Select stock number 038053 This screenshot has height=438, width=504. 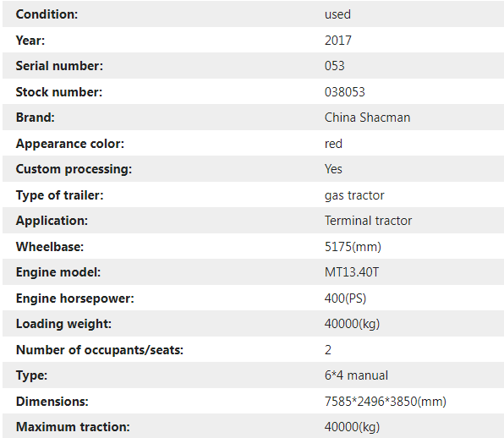344,92
